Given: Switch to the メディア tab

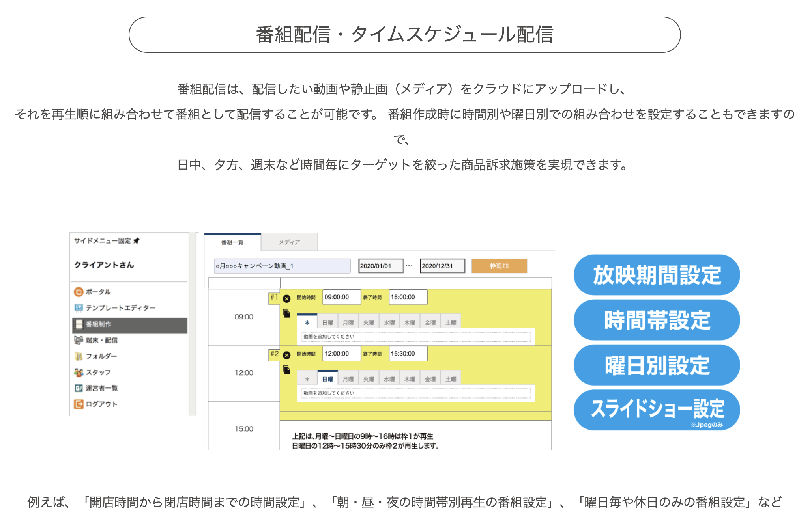Looking at the screenshot, I should click(289, 242).
